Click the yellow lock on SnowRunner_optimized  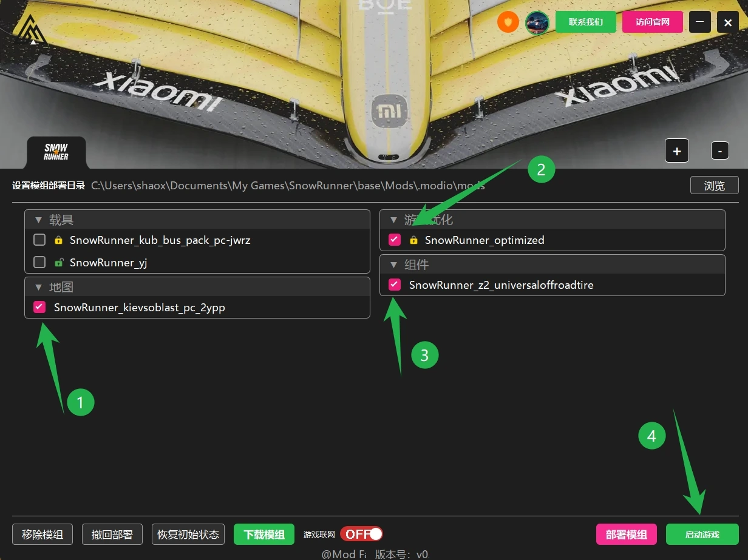[x=413, y=240]
